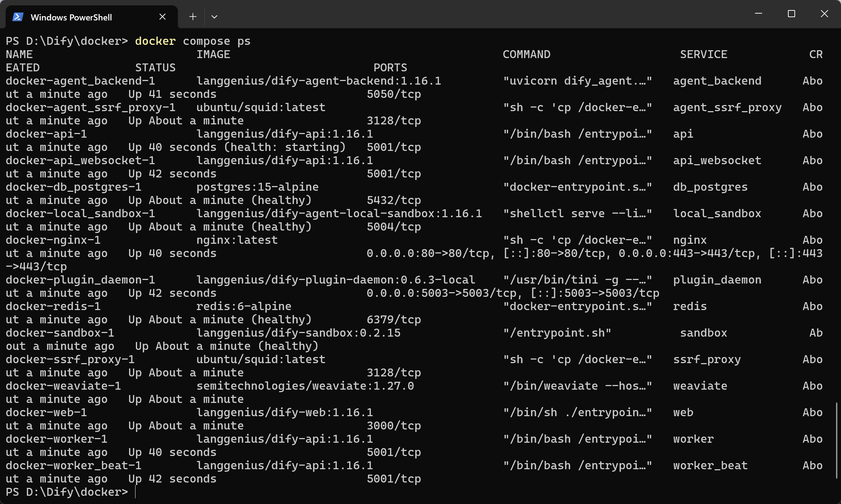Click image langgenius/dify-plugin-daemon:0.6.3-local
The height and width of the screenshot is (504, 841).
pyautogui.click(x=336, y=280)
